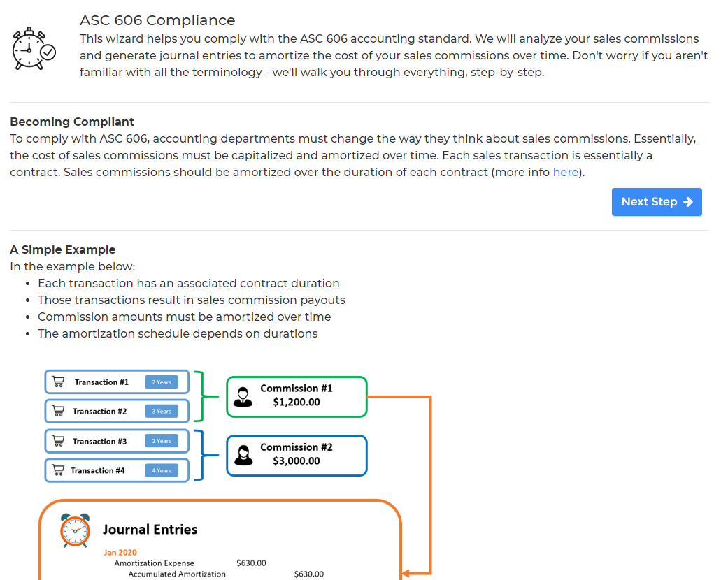
Task: Click the Next Step button
Action: (x=657, y=202)
